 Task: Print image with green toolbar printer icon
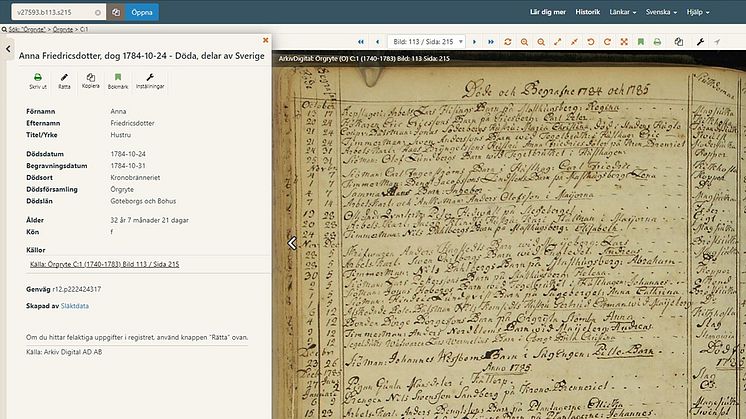pyautogui.click(x=657, y=42)
